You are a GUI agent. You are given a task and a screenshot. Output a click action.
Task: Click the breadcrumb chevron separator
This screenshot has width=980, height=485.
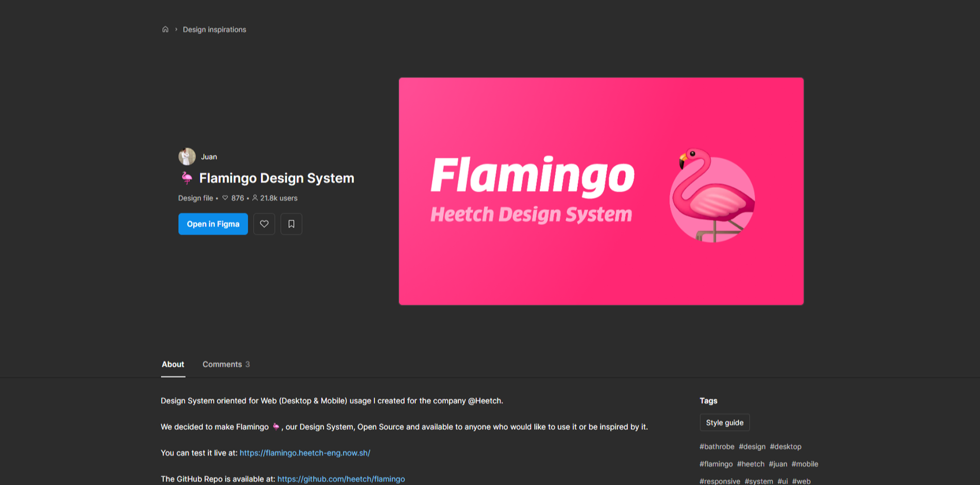(176, 29)
